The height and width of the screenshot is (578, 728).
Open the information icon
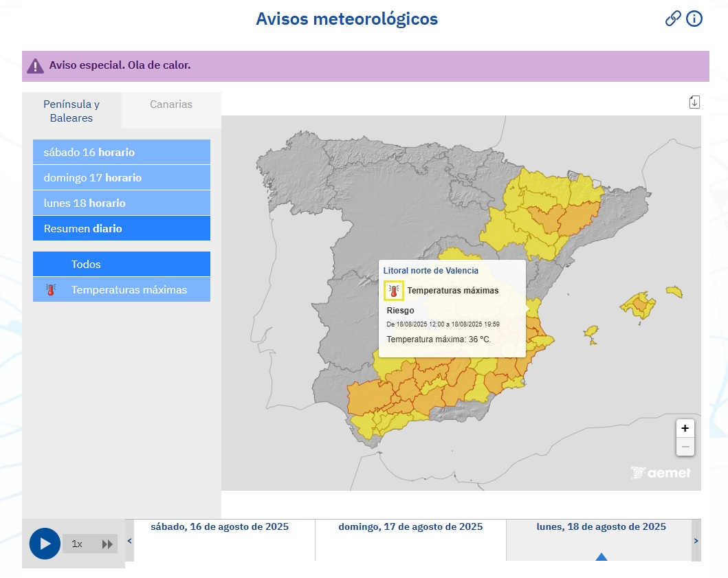[x=694, y=19]
